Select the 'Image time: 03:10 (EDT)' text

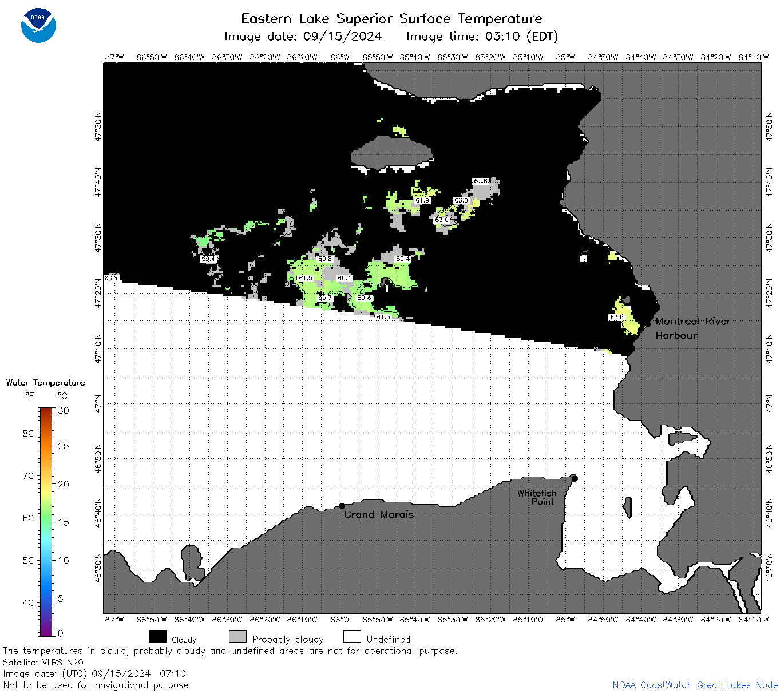click(482, 37)
